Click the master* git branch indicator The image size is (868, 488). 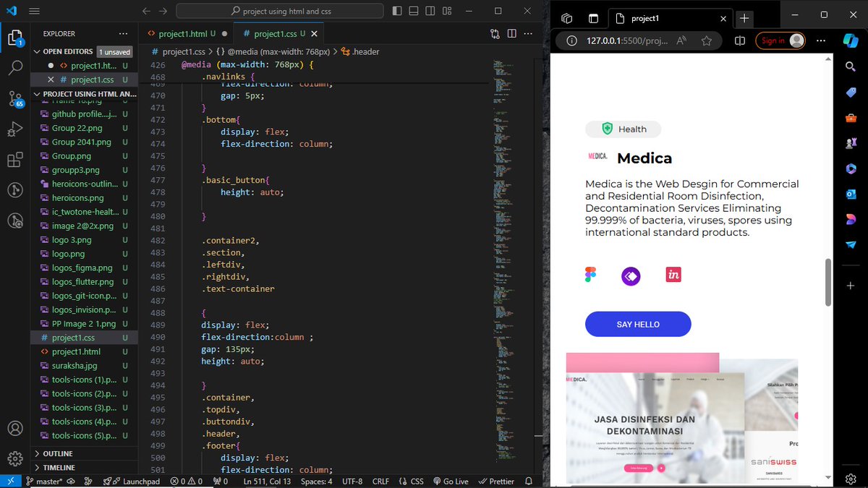(x=43, y=481)
